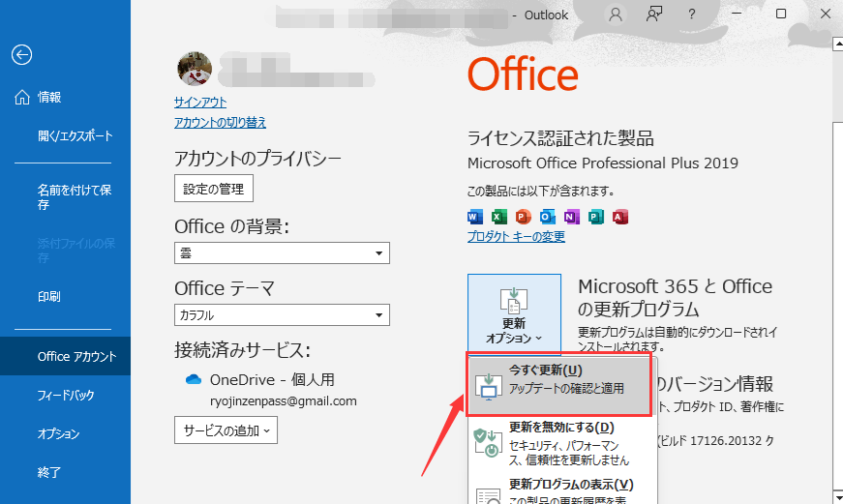Select 更新を無効にする(D) menu entry

click(x=562, y=444)
